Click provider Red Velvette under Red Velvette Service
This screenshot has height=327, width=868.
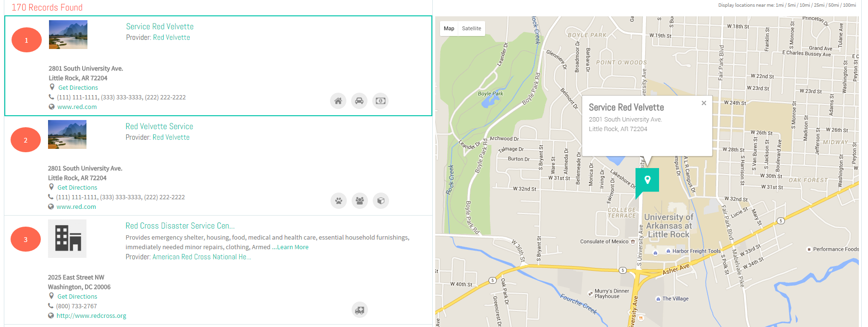click(x=171, y=137)
